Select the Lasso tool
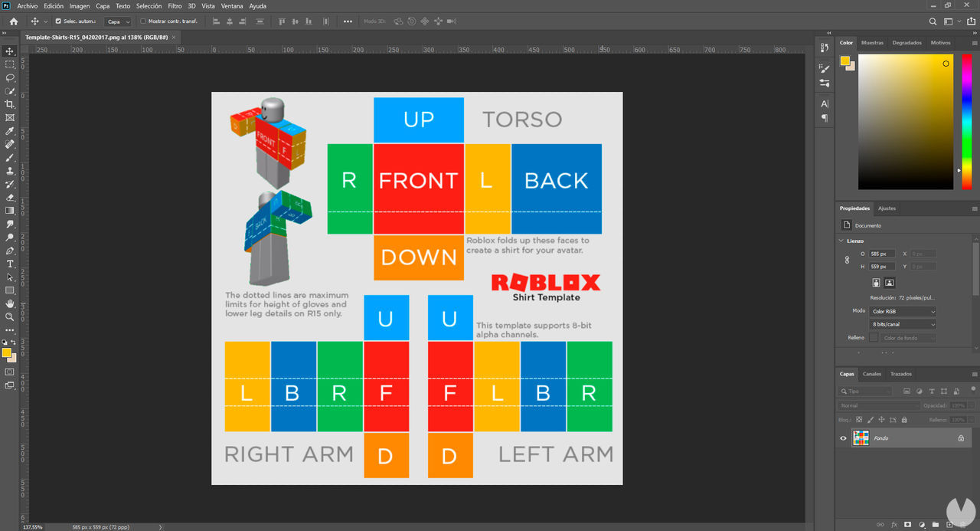 click(x=9, y=78)
